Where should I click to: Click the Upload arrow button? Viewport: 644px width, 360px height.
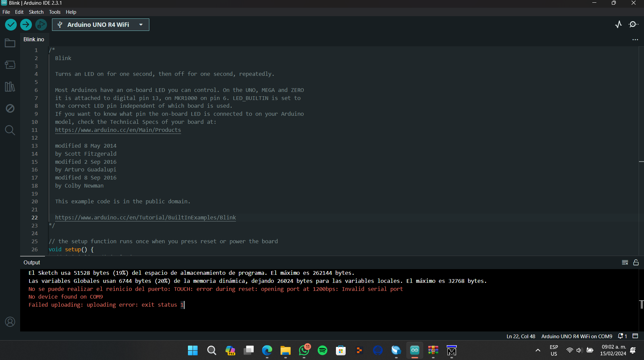tap(26, 24)
